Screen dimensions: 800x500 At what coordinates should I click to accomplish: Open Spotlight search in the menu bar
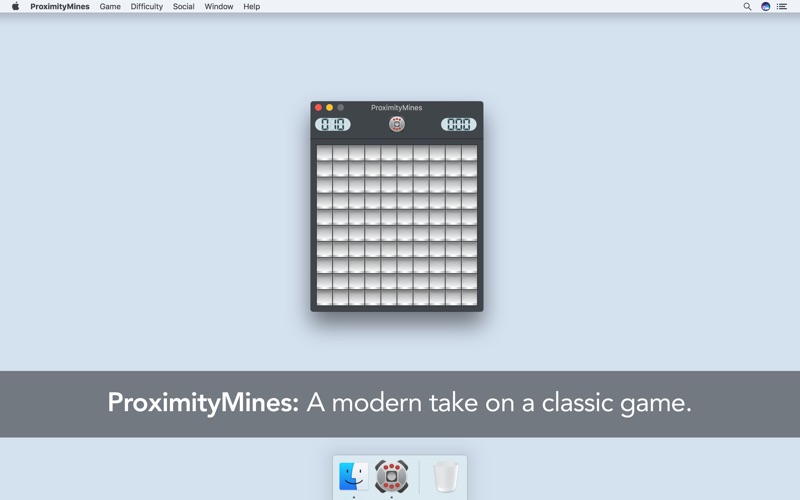[747, 7]
